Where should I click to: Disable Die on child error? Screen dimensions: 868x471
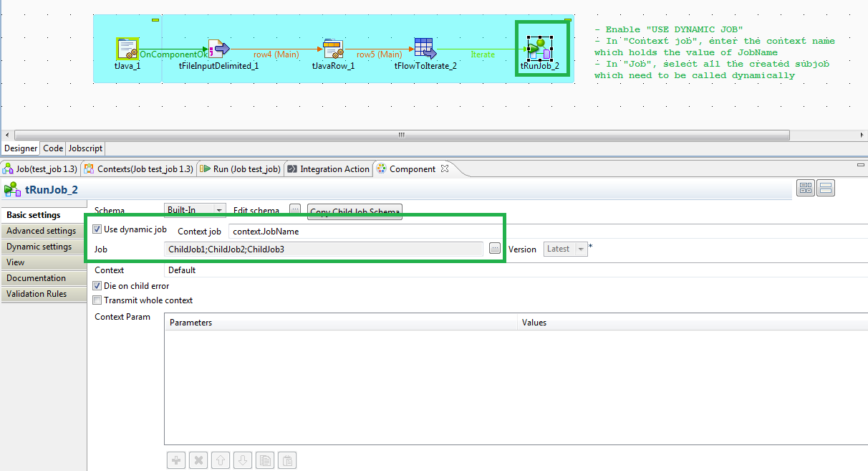97,285
